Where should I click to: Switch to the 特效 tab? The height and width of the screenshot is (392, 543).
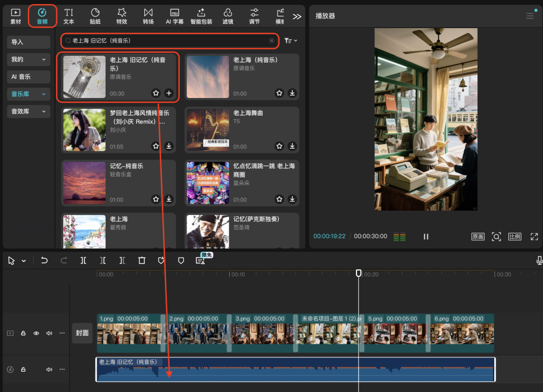pos(122,16)
